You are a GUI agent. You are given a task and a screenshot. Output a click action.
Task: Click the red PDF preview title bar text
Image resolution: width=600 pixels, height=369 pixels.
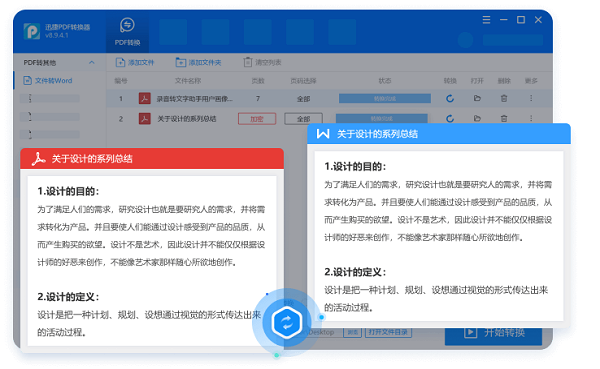point(92,159)
